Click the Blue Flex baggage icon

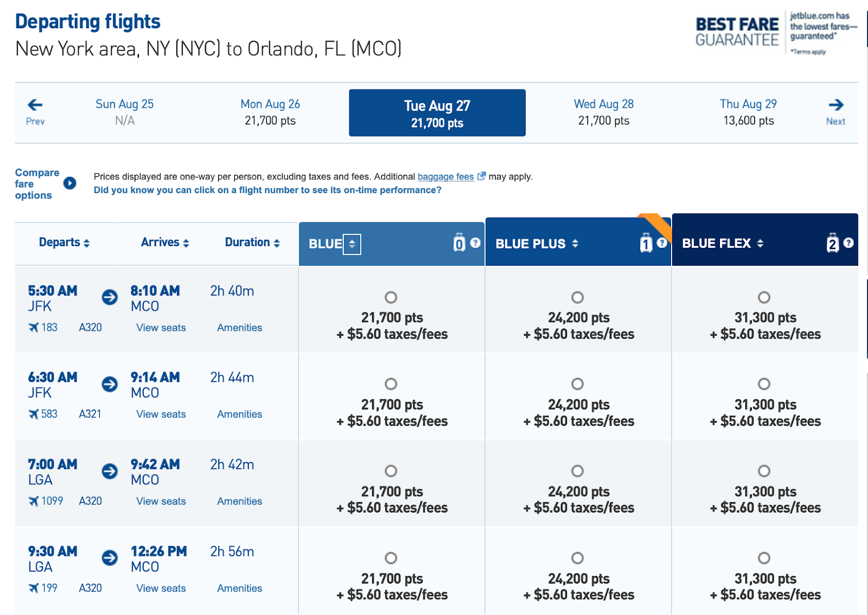point(832,244)
